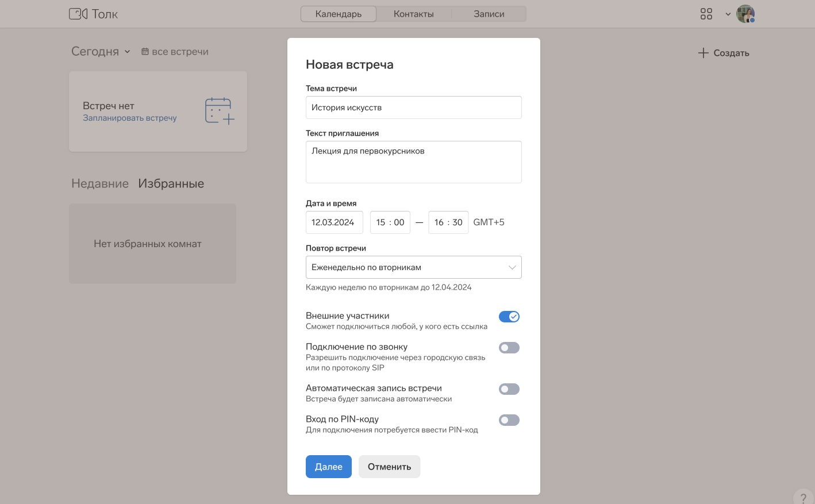
Task: Disable the Внешние участники toggle
Action: click(509, 317)
